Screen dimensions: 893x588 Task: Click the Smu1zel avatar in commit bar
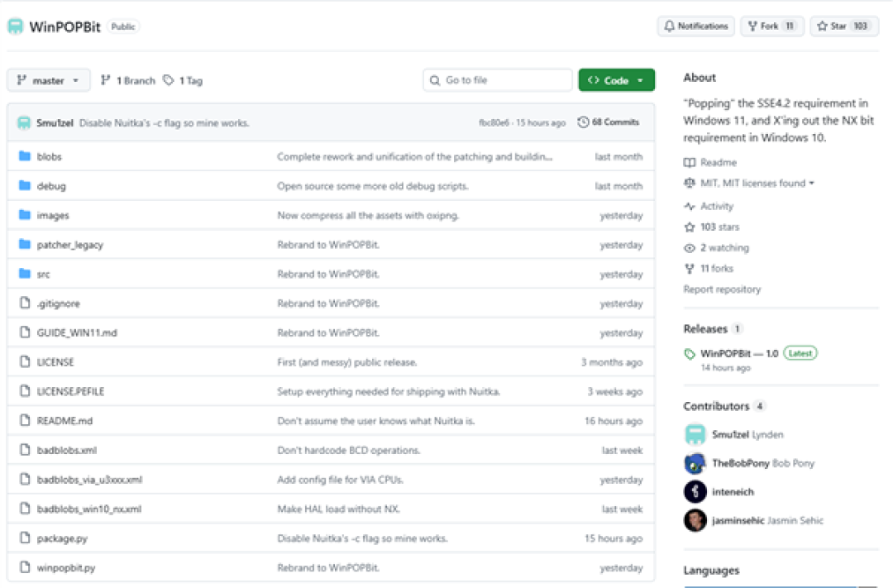click(x=24, y=122)
